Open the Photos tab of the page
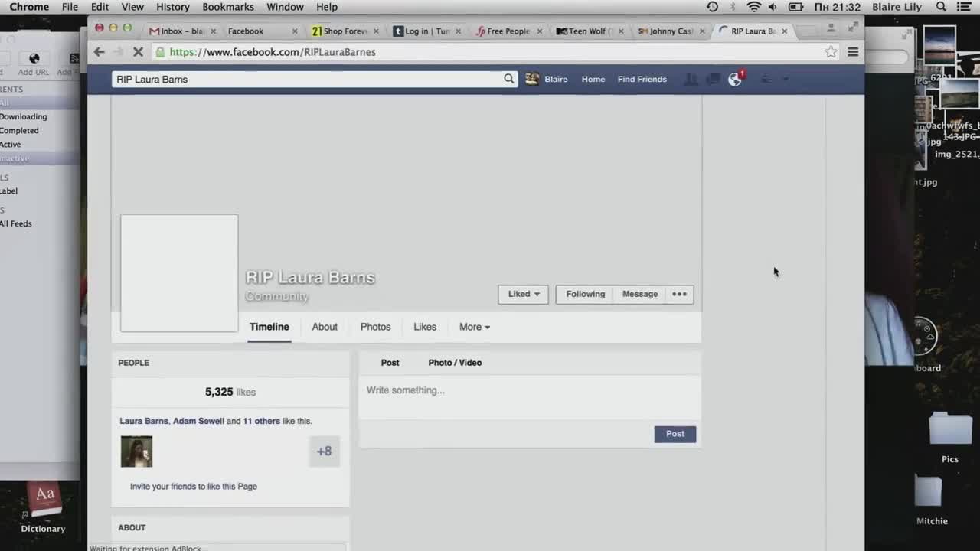Image resolution: width=980 pixels, height=551 pixels. pos(375,327)
